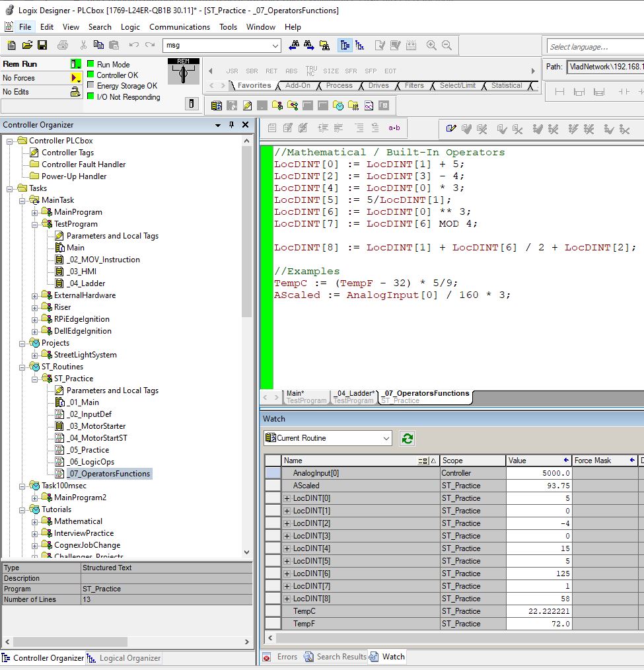Open the Communications menu

coord(180,27)
